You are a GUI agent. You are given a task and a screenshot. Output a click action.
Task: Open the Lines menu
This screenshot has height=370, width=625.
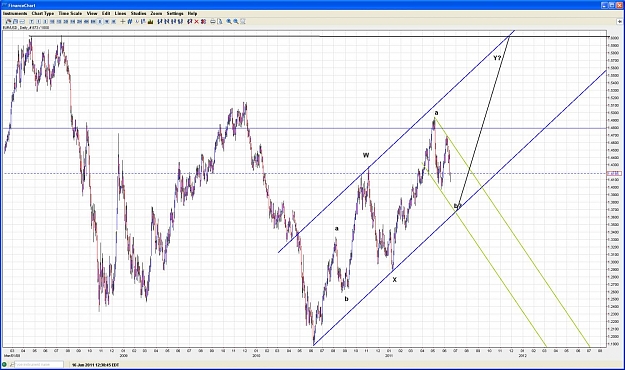point(120,13)
